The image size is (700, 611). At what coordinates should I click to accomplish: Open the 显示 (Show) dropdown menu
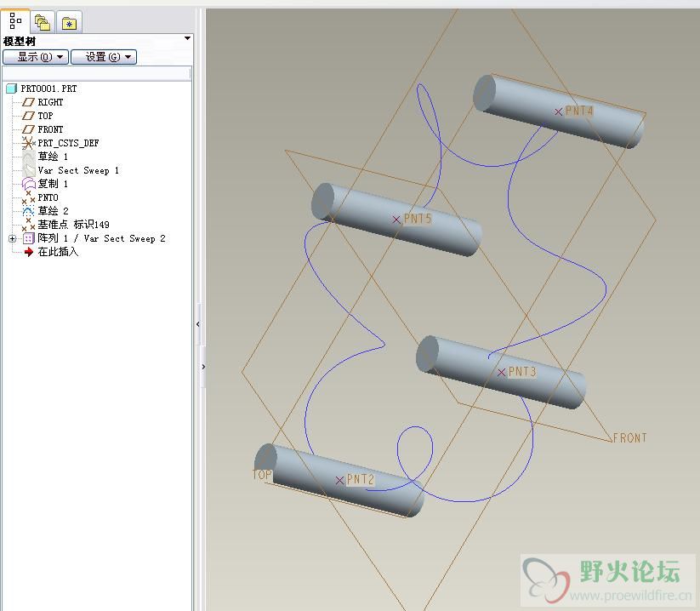coord(36,57)
